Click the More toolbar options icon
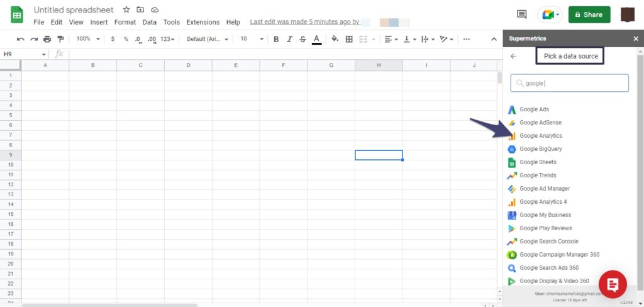 coord(466,39)
